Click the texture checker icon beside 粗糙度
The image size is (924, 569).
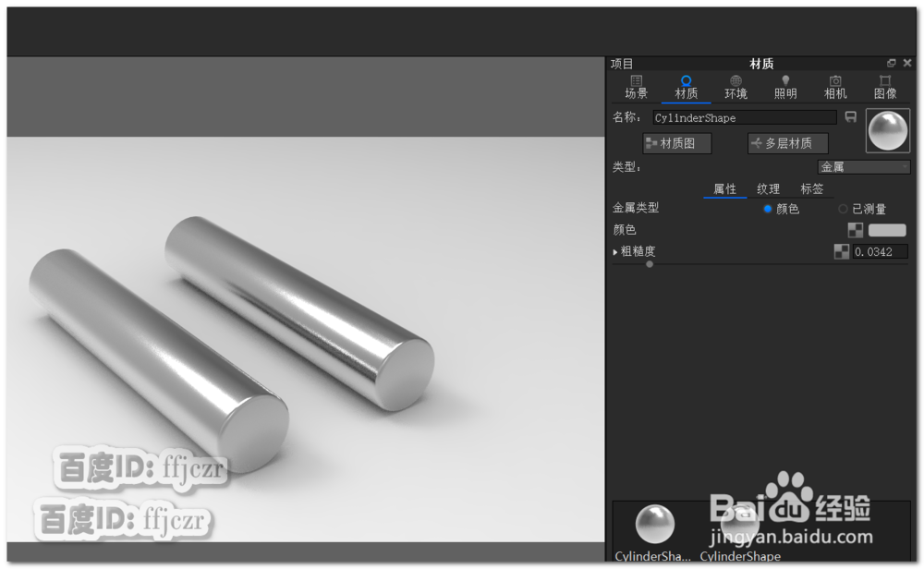coord(842,252)
